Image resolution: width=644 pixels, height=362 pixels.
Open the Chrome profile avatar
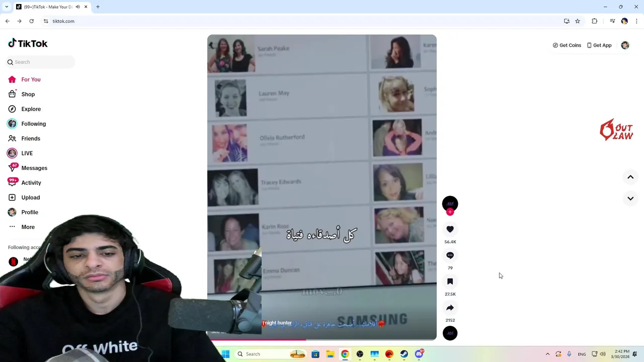click(624, 21)
